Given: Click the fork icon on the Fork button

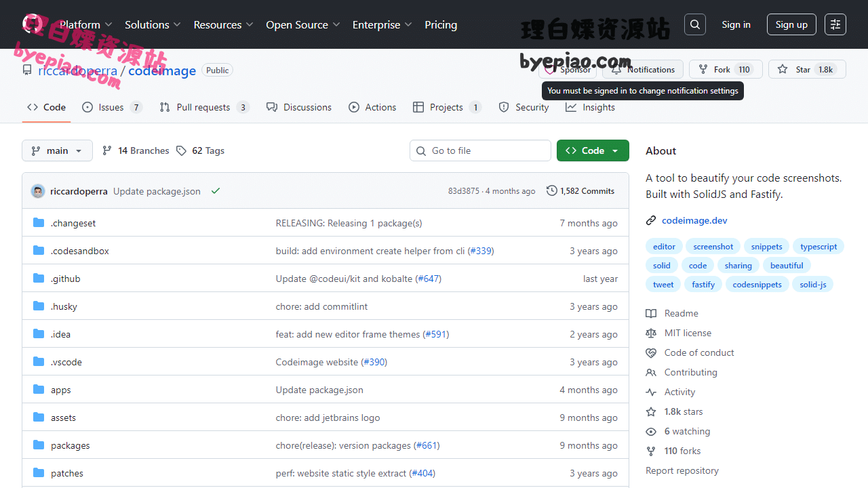Looking at the screenshot, I should [x=703, y=69].
